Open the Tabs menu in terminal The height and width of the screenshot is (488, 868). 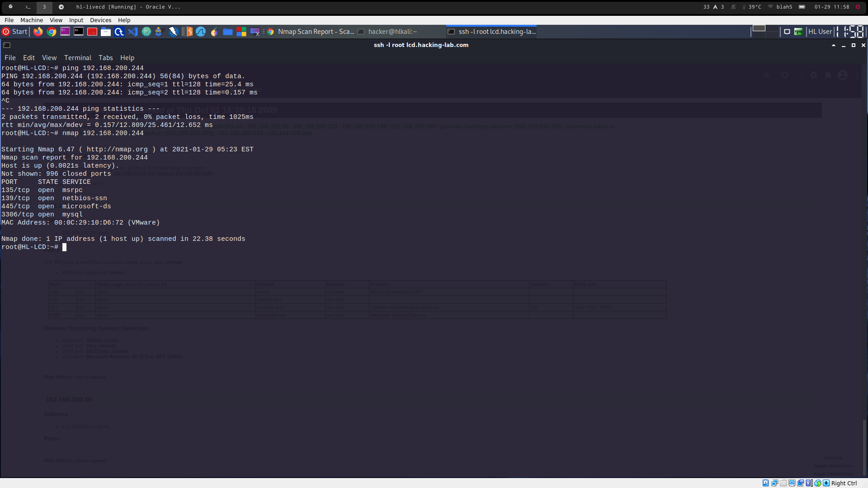[105, 58]
